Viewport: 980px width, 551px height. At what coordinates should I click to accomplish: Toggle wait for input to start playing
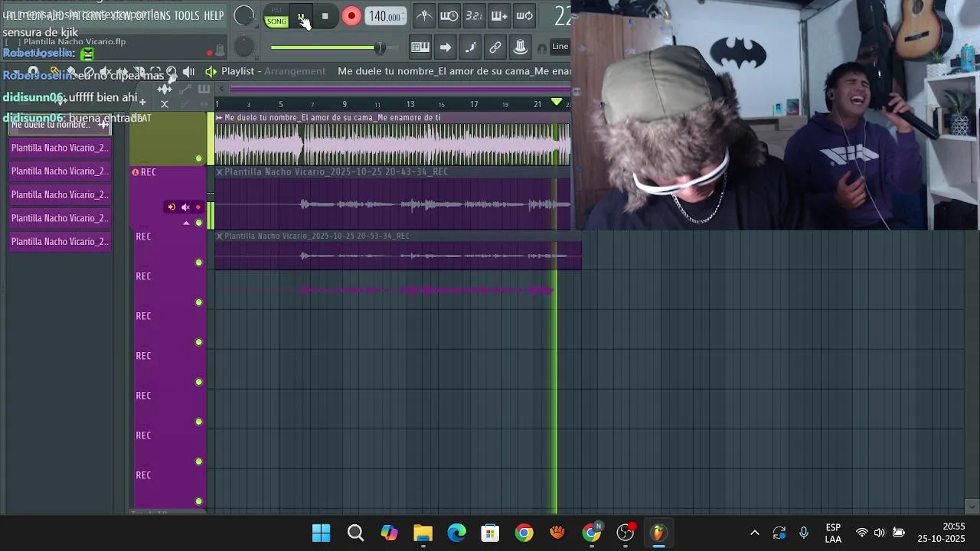(449, 16)
